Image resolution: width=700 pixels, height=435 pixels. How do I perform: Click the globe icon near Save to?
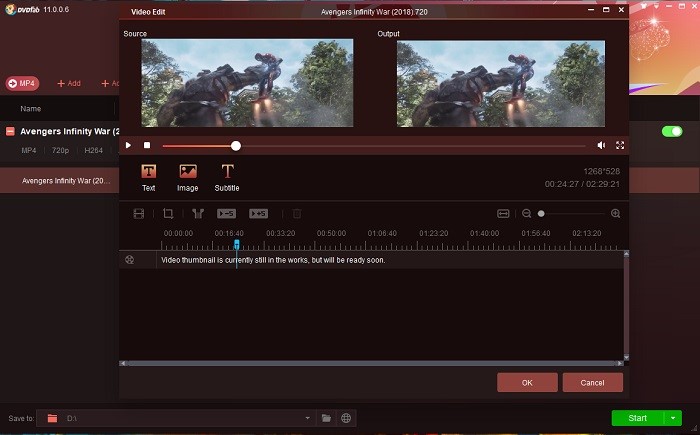(346, 418)
